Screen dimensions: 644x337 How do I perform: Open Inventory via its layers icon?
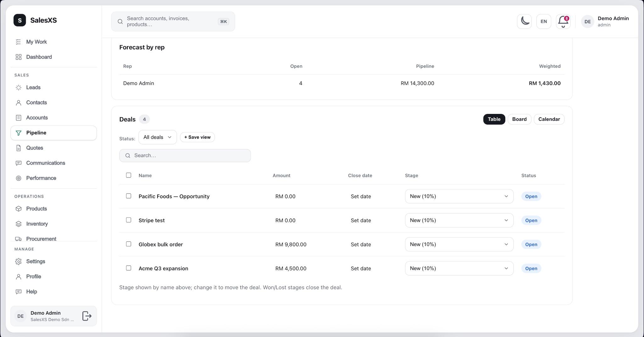[19, 224]
